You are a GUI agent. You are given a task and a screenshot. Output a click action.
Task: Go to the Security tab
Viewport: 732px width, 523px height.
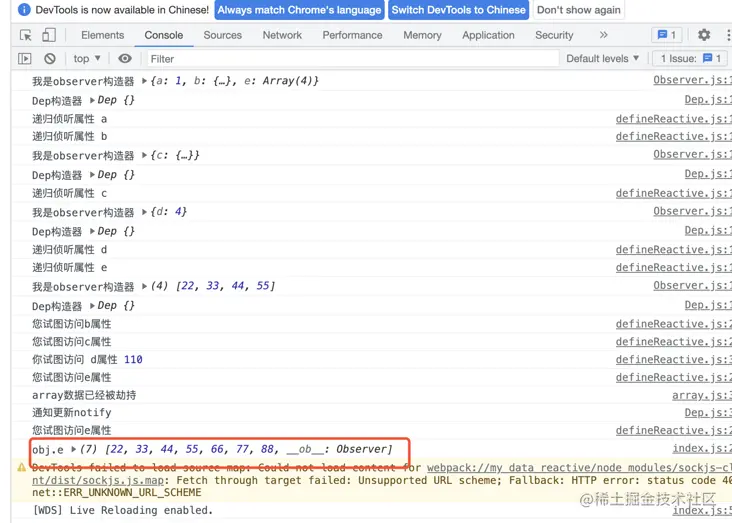(x=554, y=35)
